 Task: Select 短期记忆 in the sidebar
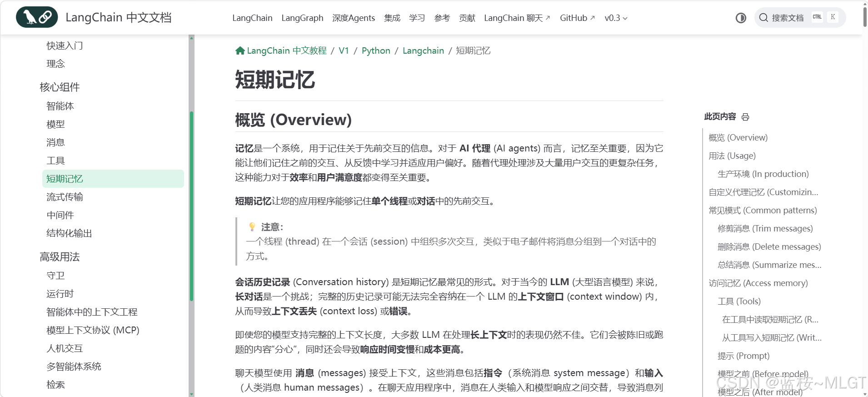(x=113, y=179)
